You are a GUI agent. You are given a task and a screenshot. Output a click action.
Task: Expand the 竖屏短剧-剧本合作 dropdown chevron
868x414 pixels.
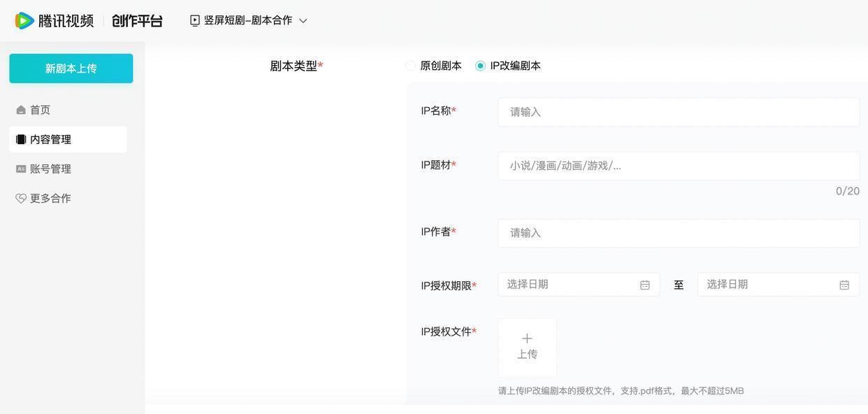pyautogui.click(x=303, y=21)
